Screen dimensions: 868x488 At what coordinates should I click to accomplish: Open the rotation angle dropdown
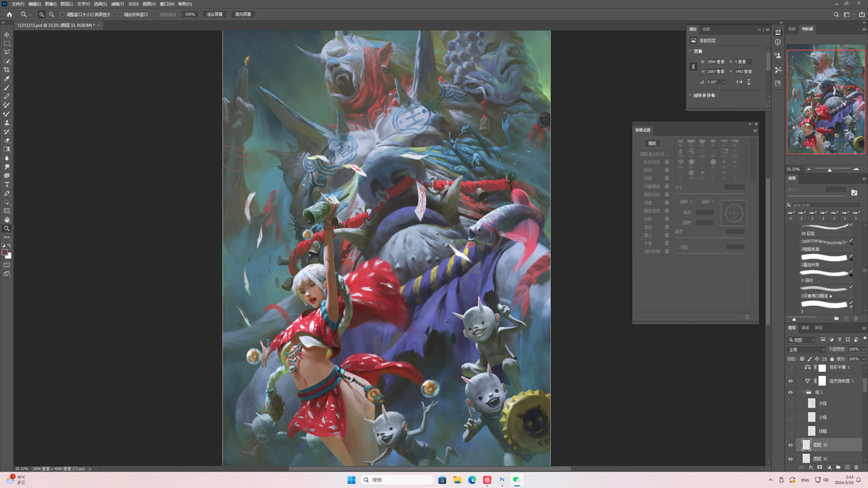pyautogui.click(x=724, y=82)
